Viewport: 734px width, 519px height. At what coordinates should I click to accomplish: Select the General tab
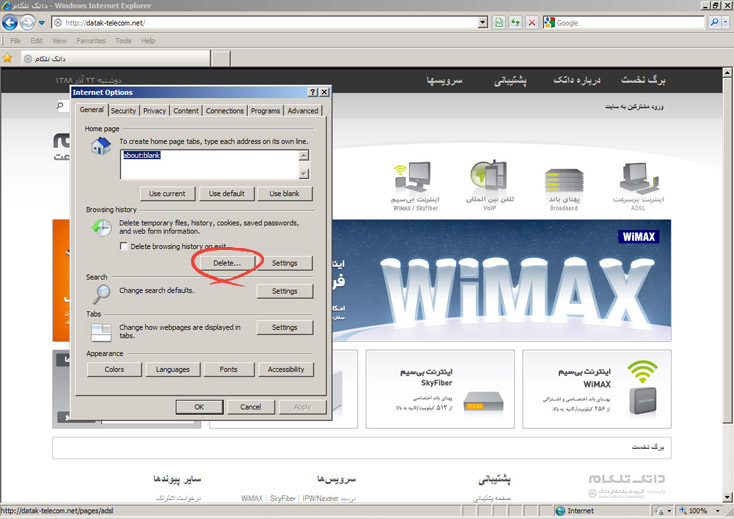[x=91, y=110]
